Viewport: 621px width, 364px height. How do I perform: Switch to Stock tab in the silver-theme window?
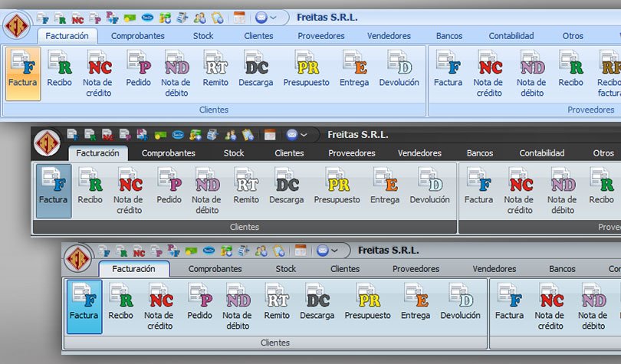click(285, 269)
